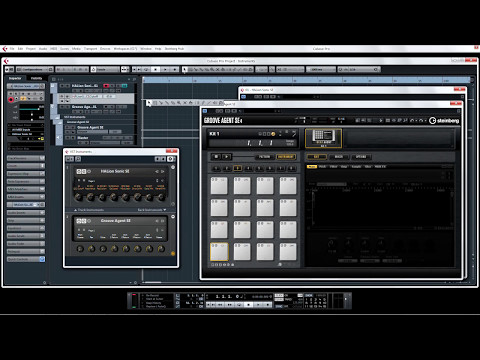This screenshot has height=360, width=480.
Task: Click rewind button in bottom transport panel
Action: pyautogui.click(x=220, y=305)
